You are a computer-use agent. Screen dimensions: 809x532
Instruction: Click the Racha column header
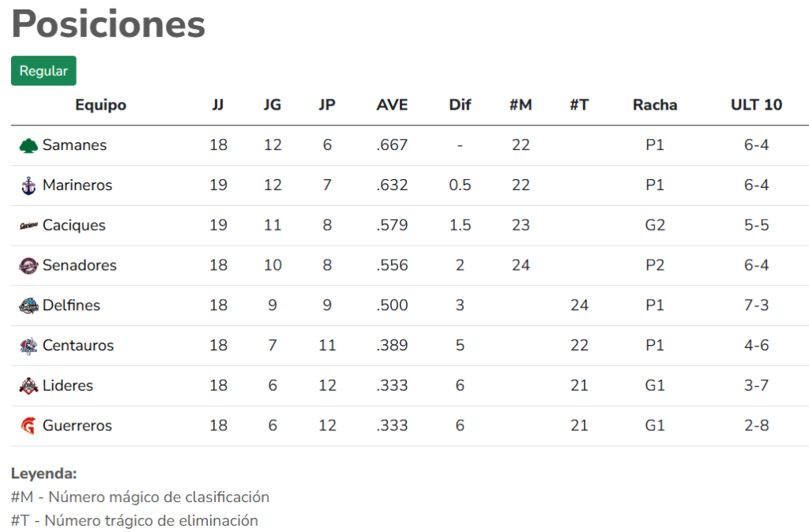[655, 105]
